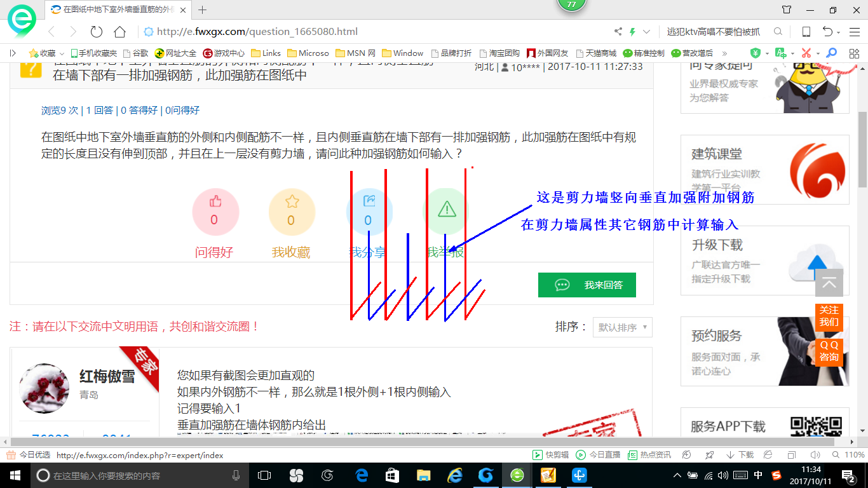
Task: Open File Explorer in the taskbar
Action: [424, 475]
